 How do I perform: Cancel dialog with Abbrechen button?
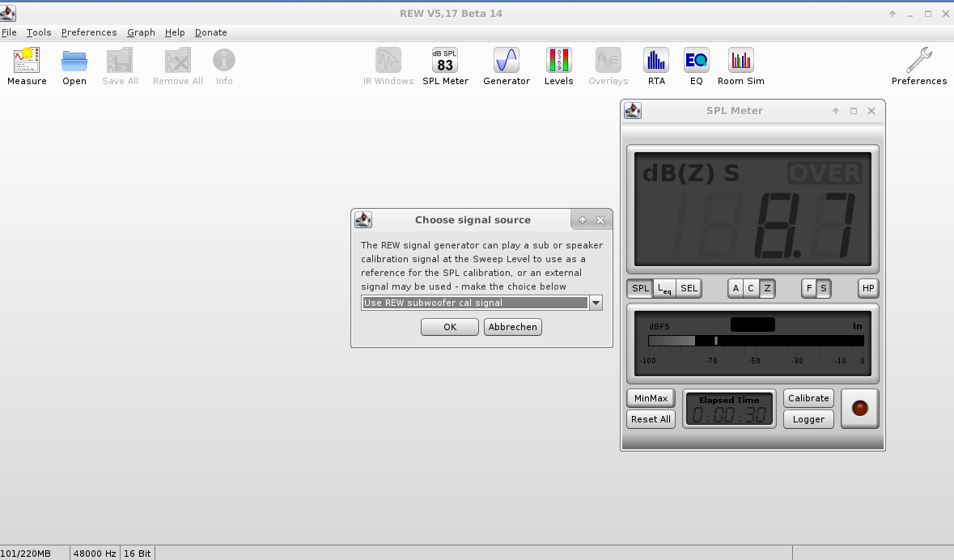(x=513, y=327)
